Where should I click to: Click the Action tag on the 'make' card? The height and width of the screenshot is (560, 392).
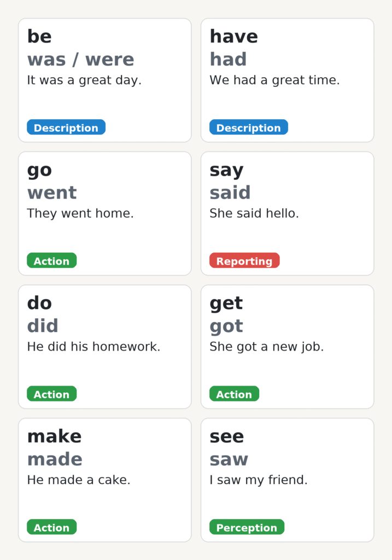51,528
